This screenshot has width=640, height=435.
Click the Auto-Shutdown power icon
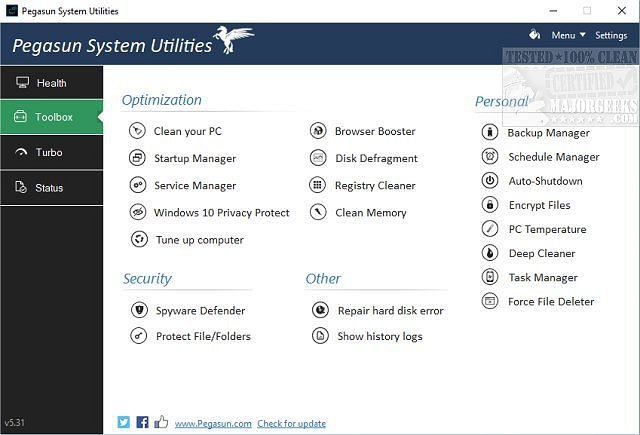click(x=490, y=181)
